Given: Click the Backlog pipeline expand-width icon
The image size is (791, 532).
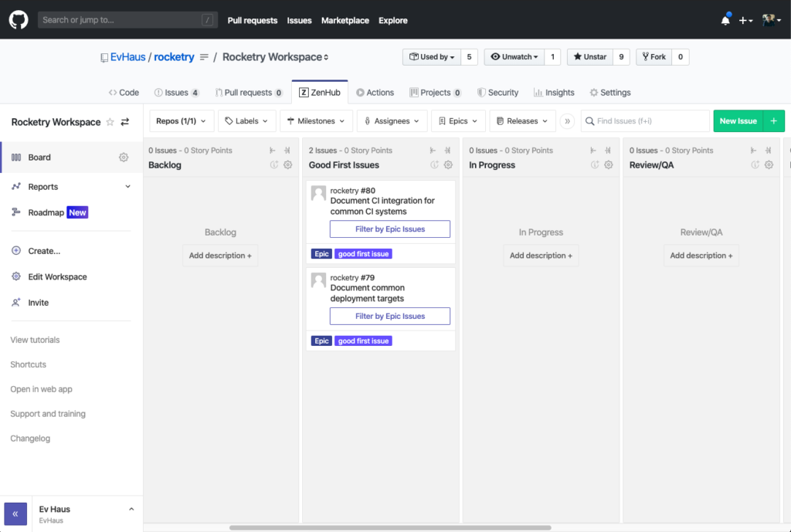Looking at the screenshot, I should pyautogui.click(x=287, y=151).
